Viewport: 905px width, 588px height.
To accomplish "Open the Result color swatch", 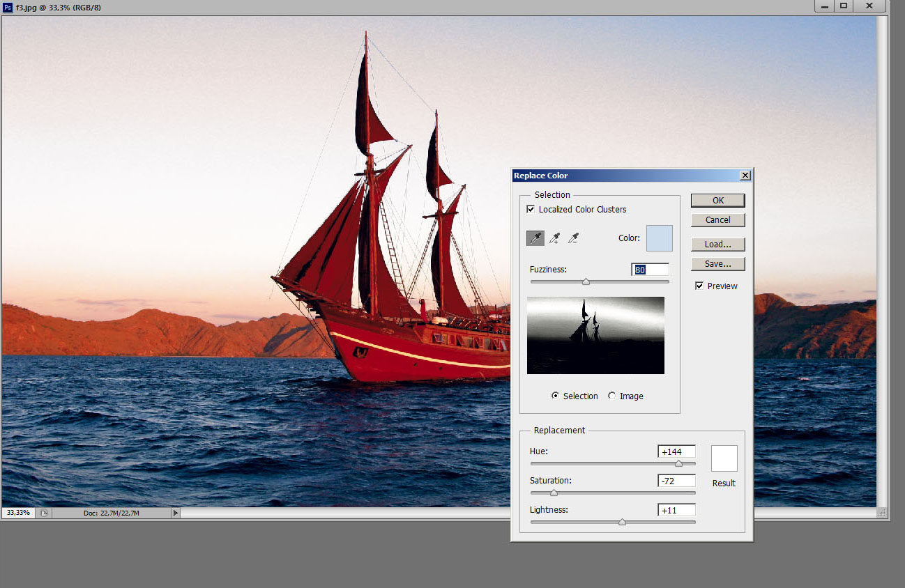I will 724,458.
